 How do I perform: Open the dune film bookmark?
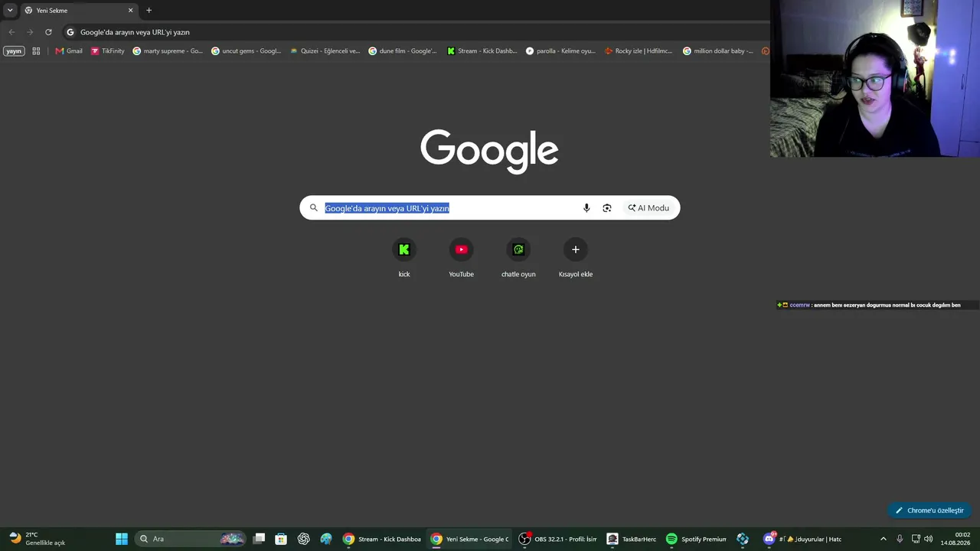pos(403,51)
